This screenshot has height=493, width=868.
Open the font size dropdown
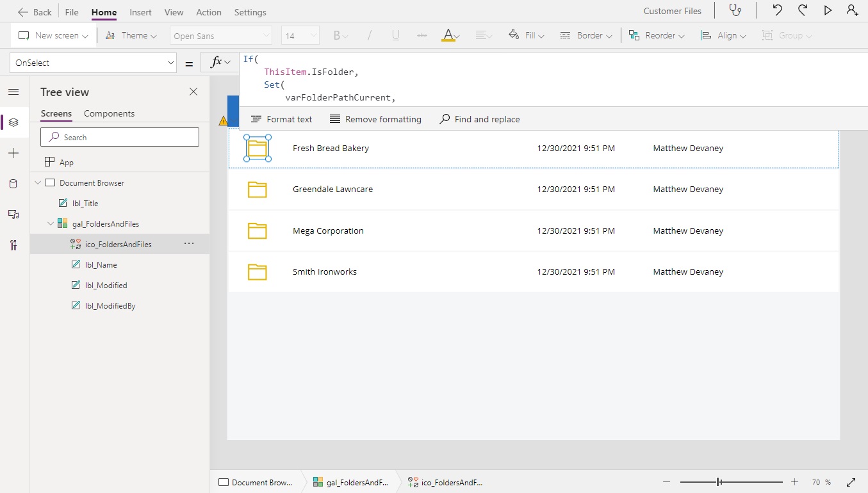click(x=313, y=35)
